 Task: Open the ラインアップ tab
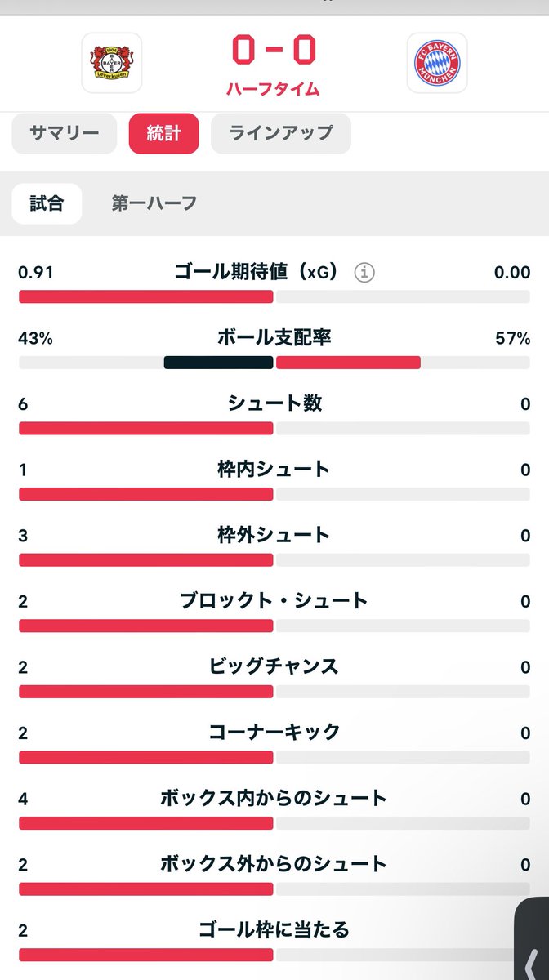(281, 133)
